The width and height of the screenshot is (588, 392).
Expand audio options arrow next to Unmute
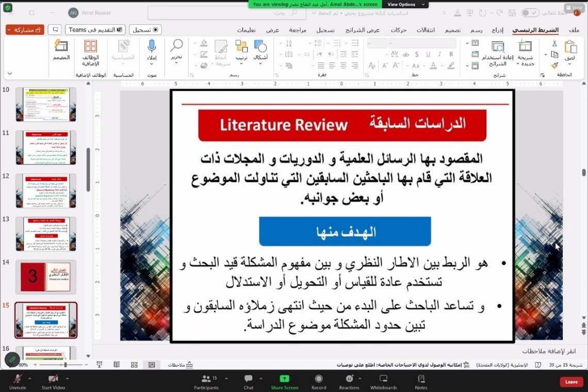pyautogui.click(x=30, y=378)
